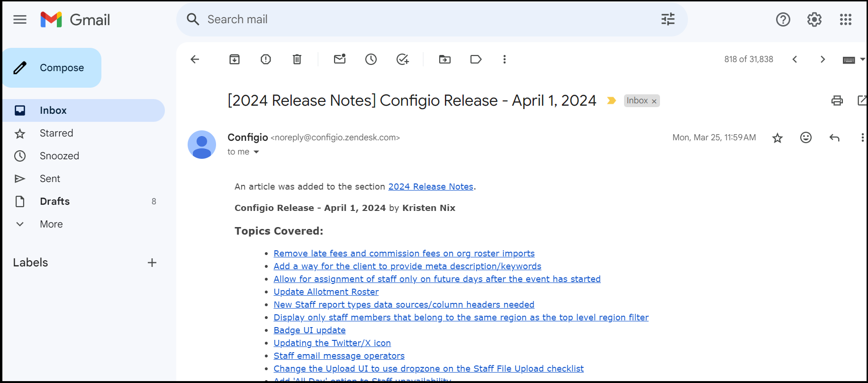Delete this email with trash icon
The height and width of the screenshot is (383, 868).
pyautogui.click(x=297, y=59)
